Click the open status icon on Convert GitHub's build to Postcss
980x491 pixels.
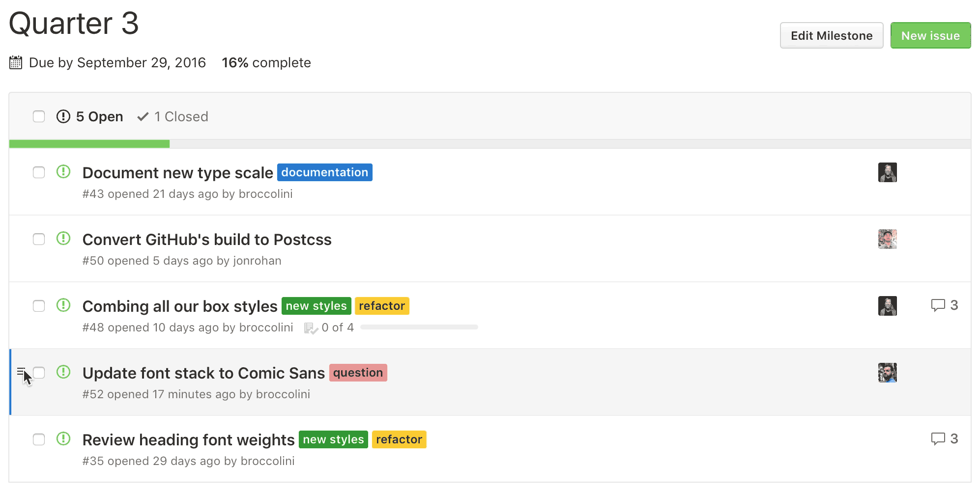coord(63,239)
